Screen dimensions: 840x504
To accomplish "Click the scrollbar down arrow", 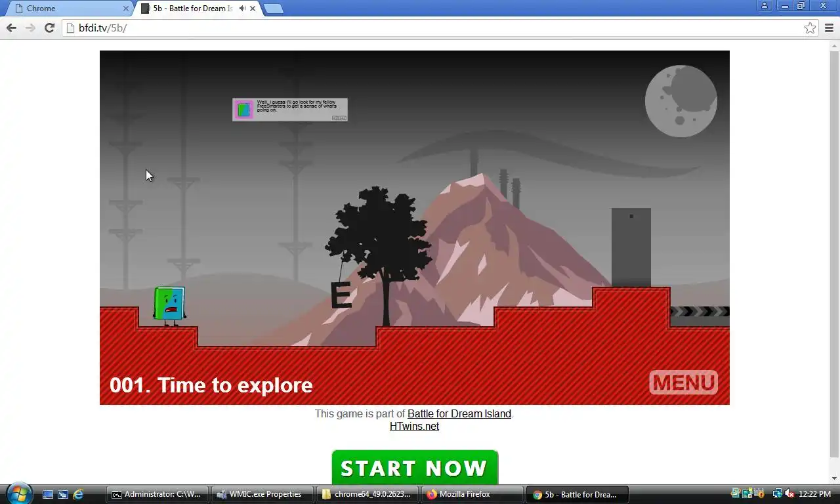I will (x=834, y=478).
